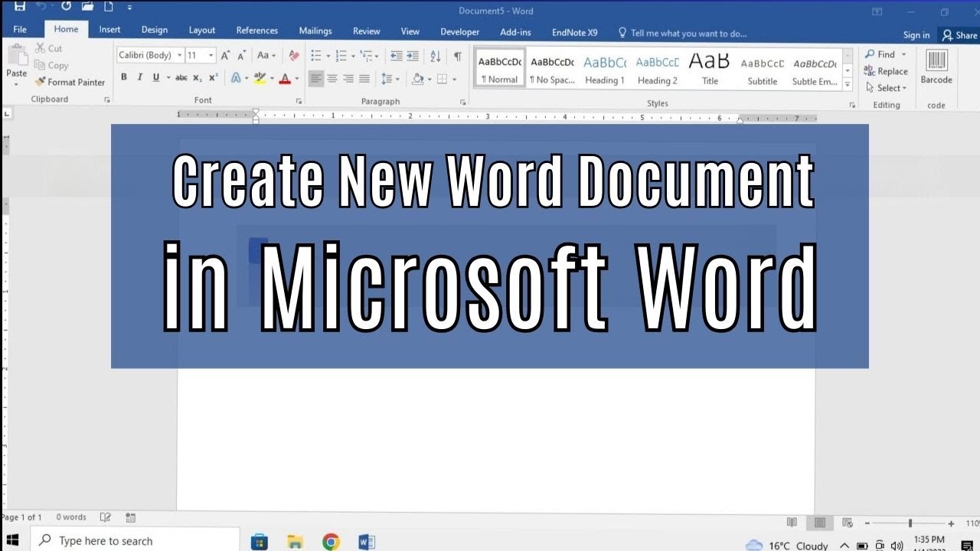Image resolution: width=980 pixels, height=551 pixels.
Task: Align text to the right
Action: [x=348, y=78]
